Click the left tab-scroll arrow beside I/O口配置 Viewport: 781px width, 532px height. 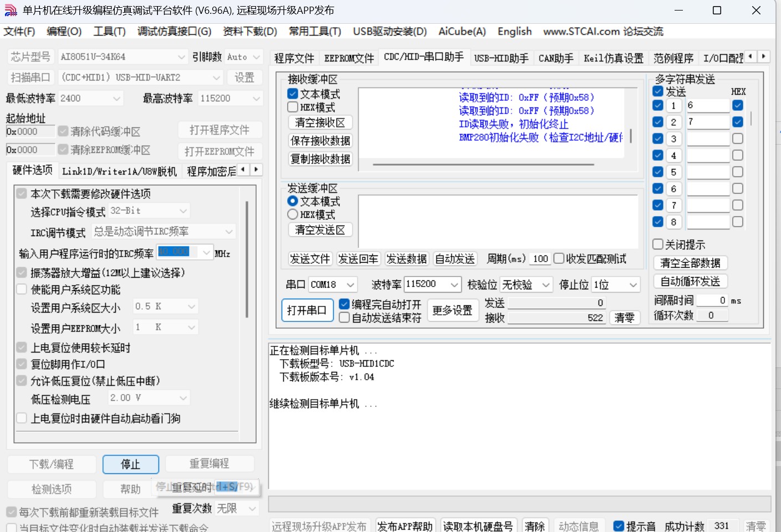point(751,57)
